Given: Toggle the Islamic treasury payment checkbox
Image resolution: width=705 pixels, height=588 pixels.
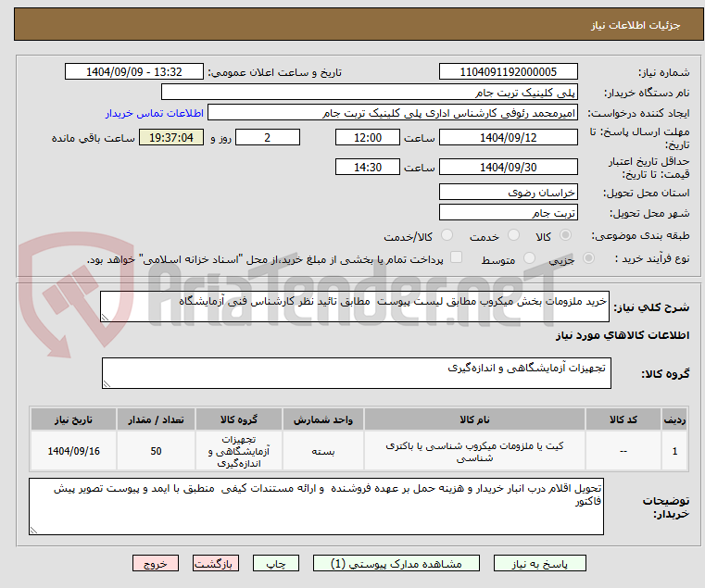Looking at the screenshot, I should (456, 257).
